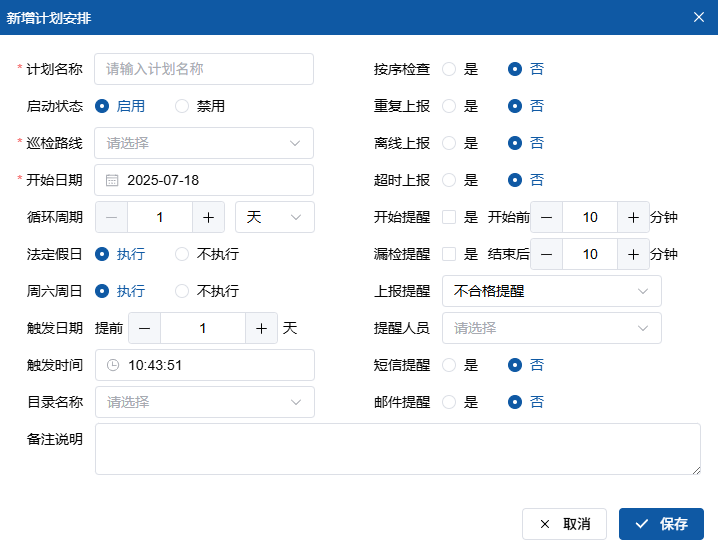Screen dimensions: 718x551
Task: Select 是 for 按序检查
Action: 449,69
